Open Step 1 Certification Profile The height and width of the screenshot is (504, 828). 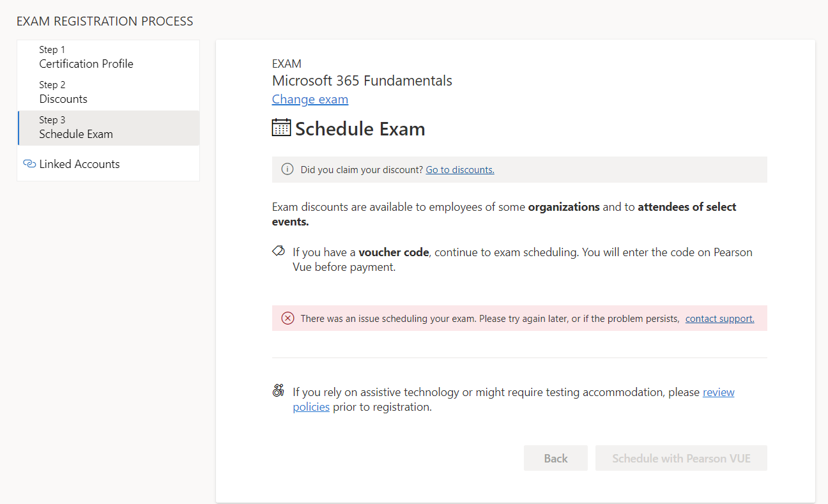click(x=86, y=57)
